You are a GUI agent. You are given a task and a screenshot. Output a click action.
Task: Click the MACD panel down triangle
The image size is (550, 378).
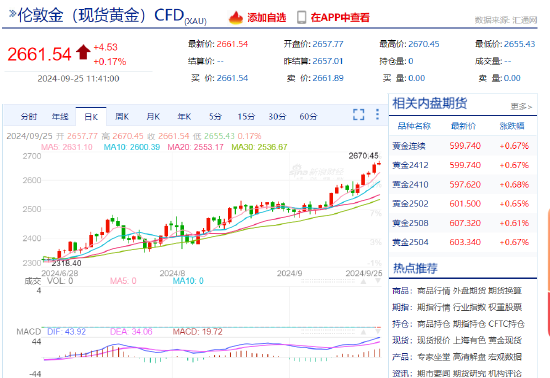tap(378, 331)
